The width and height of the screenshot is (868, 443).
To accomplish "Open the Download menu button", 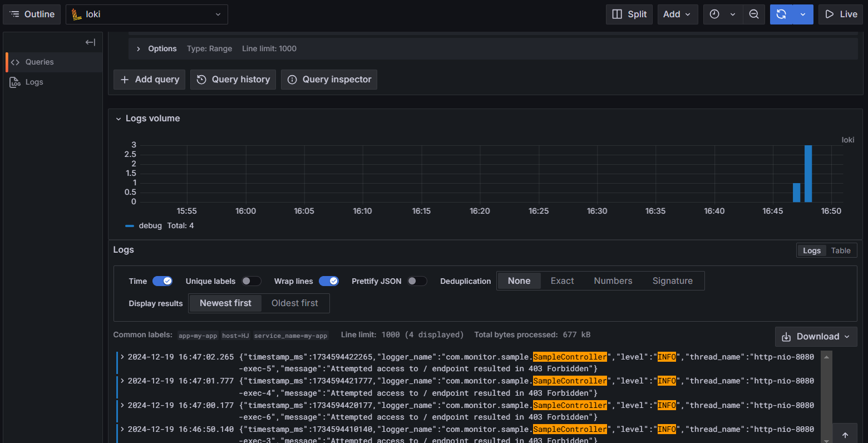I will (816, 337).
